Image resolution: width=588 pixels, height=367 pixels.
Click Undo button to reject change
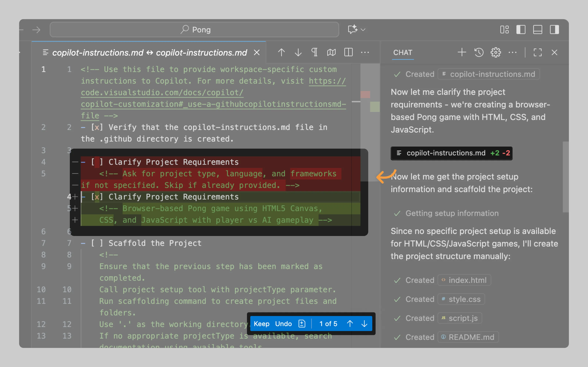click(x=283, y=324)
